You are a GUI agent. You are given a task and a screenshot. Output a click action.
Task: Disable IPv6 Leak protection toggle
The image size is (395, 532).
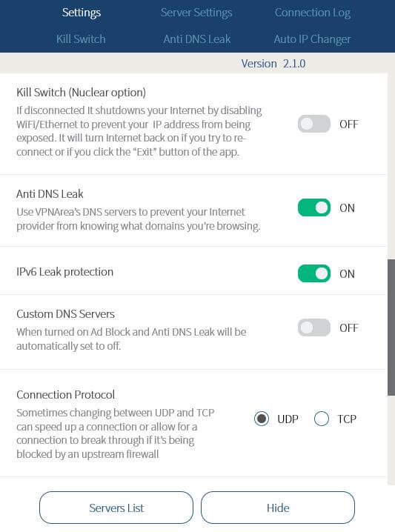tap(314, 273)
